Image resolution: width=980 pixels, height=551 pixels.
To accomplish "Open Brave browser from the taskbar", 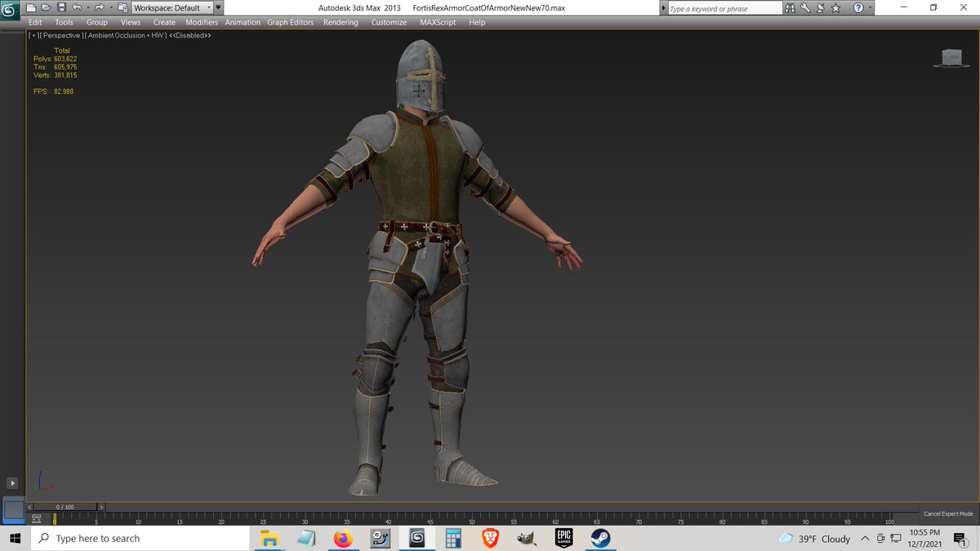I will tap(490, 538).
